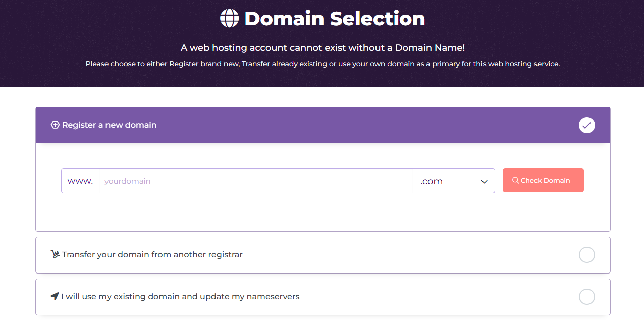The height and width of the screenshot is (328, 644).
Task: Click the register-domain icon in purple header
Action: [x=56, y=125]
